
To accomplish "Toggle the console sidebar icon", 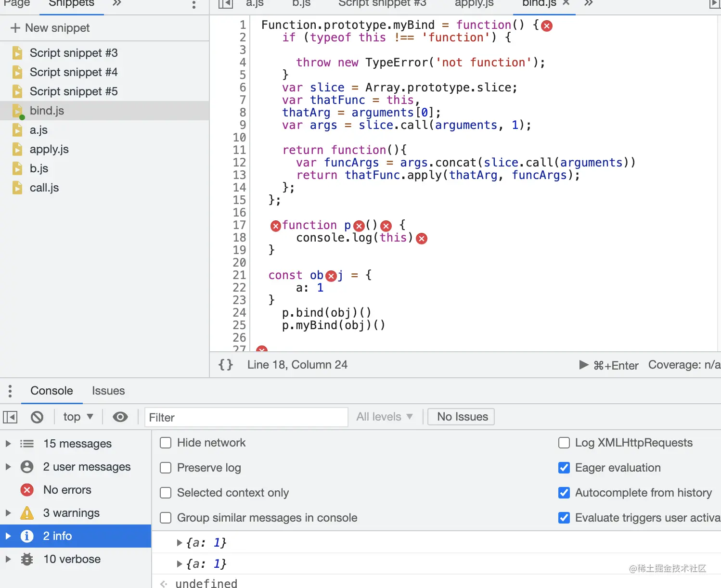I will click(10, 417).
